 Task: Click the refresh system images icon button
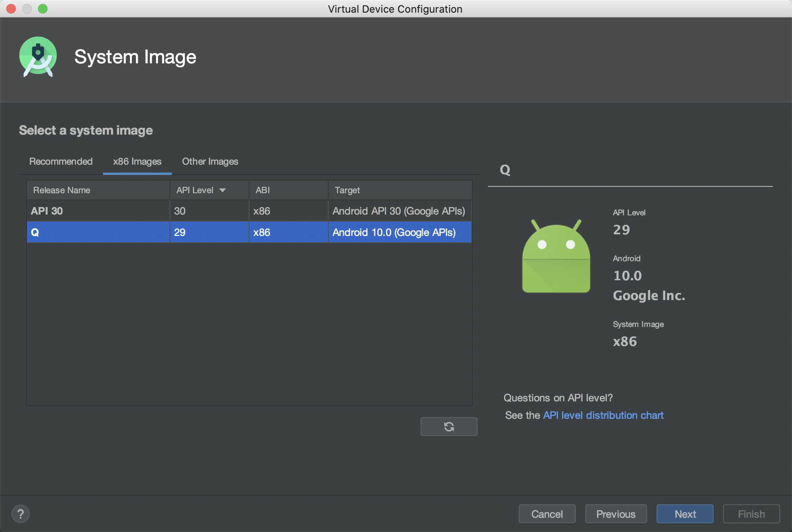[x=449, y=427]
